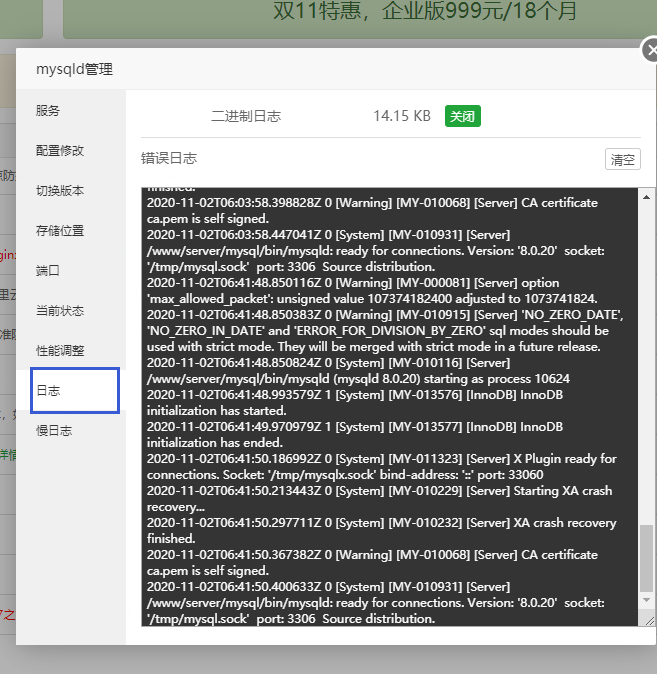Select the 日志 tab
Viewport: 657px width, 674px height.
(x=75, y=390)
